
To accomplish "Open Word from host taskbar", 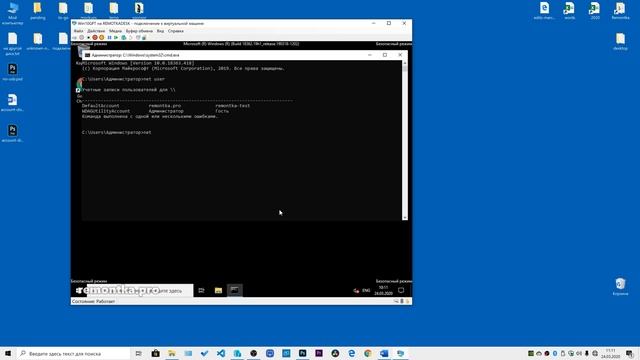I will 384,353.
